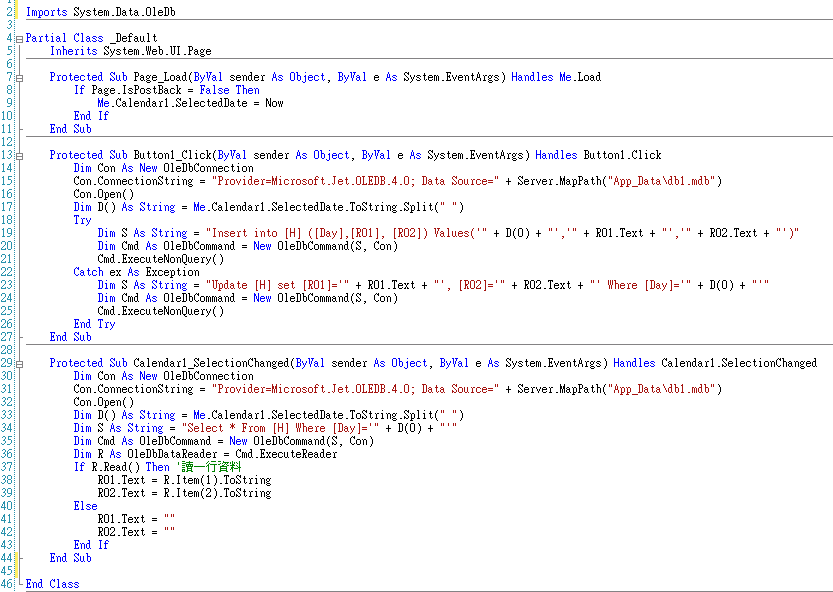Click 'Cmd.ExecuteNonQuery()' on line 25
Screen dimensions: 833x592
pyautogui.click(x=160, y=311)
